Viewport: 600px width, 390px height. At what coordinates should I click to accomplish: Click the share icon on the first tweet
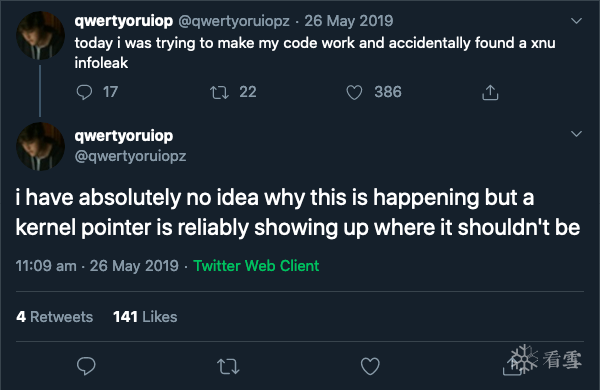pos(490,92)
